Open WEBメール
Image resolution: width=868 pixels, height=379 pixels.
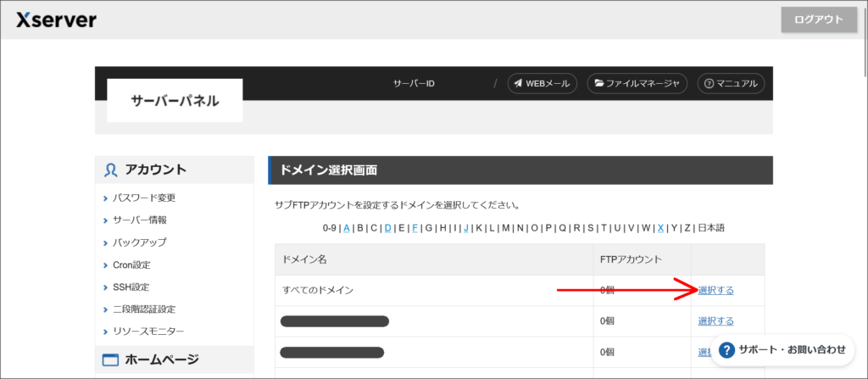click(x=542, y=84)
